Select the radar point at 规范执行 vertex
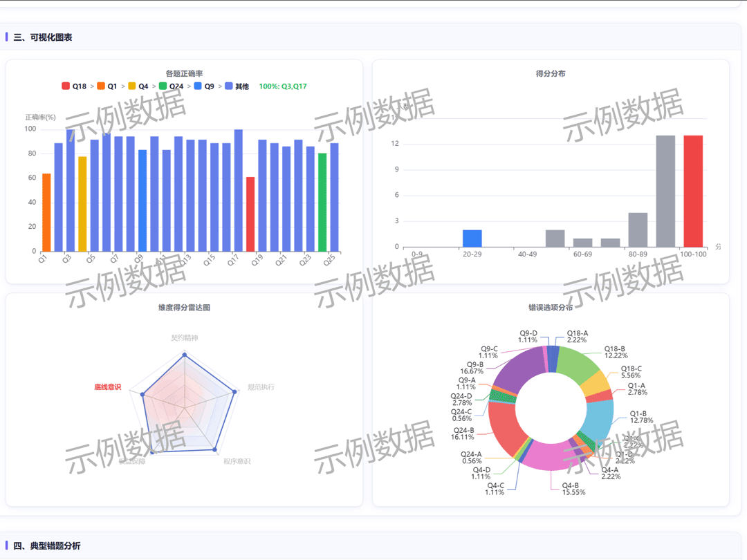Viewport: 747px width, 560px height. [234, 392]
